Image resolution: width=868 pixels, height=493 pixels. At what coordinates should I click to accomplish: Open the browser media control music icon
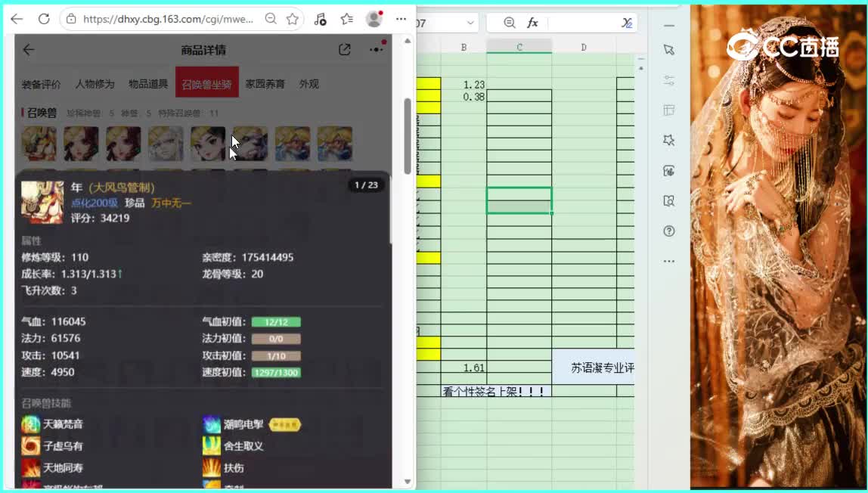tap(320, 20)
